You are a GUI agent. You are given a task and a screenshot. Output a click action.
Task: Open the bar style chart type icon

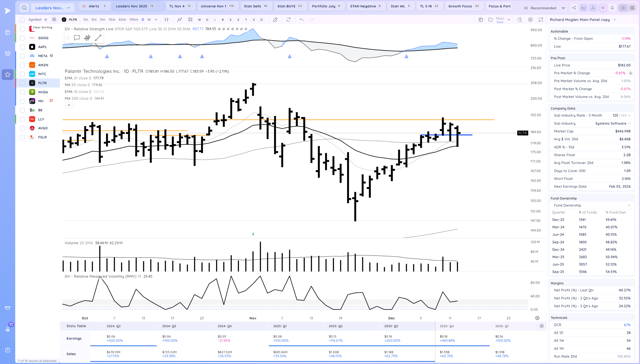pos(166,19)
